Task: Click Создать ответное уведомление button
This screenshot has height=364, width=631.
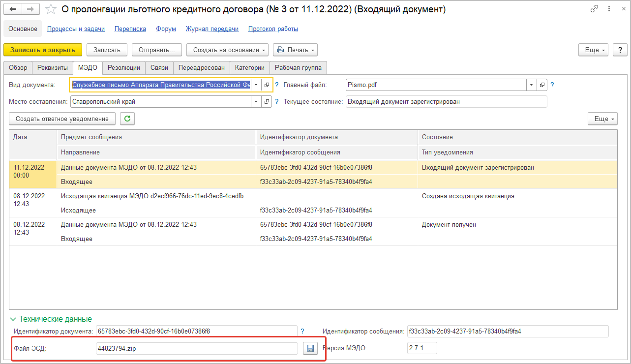Action: click(62, 119)
